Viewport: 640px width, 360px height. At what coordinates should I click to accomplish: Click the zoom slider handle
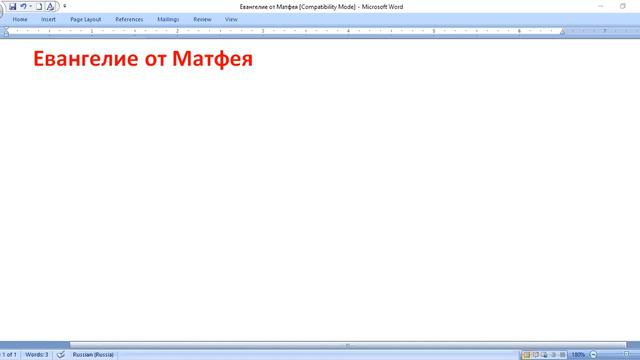point(627,355)
